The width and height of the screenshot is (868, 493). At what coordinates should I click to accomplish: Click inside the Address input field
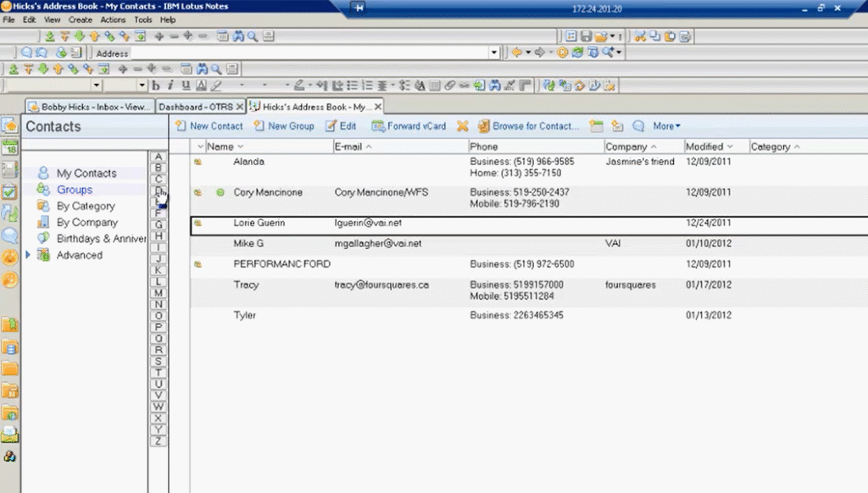coord(310,53)
